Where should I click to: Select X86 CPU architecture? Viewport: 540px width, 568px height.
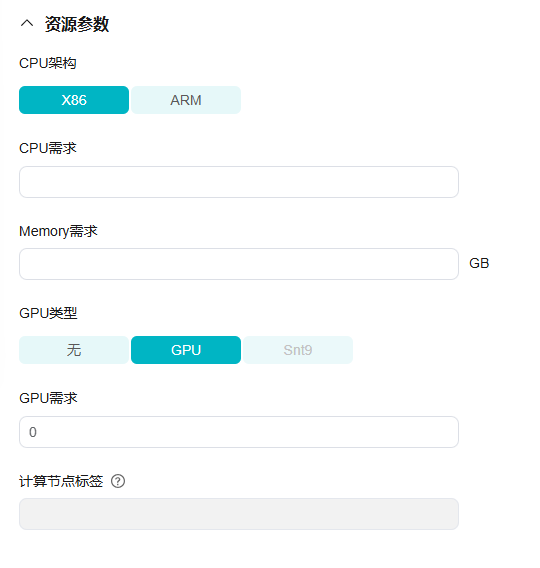(x=74, y=100)
